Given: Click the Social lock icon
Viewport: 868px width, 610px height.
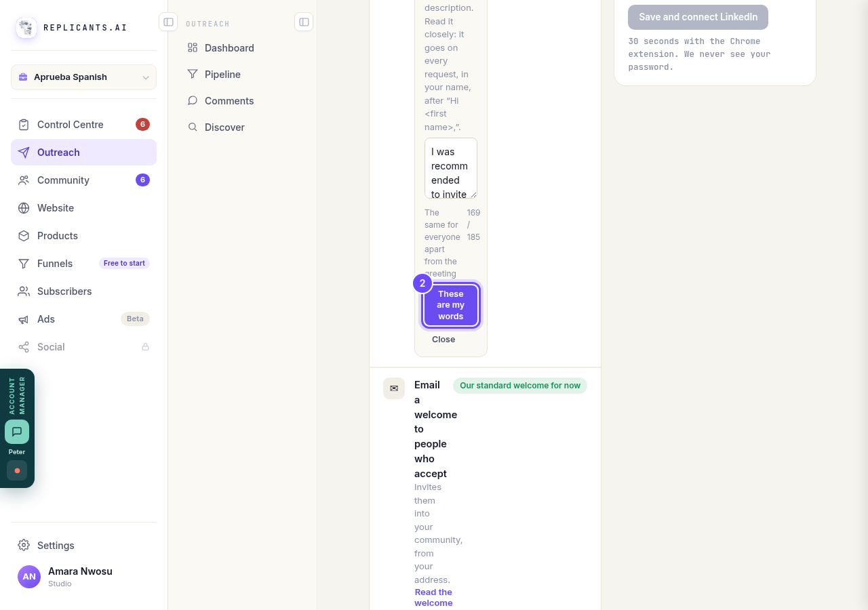Looking at the screenshot, I should 145,347.
